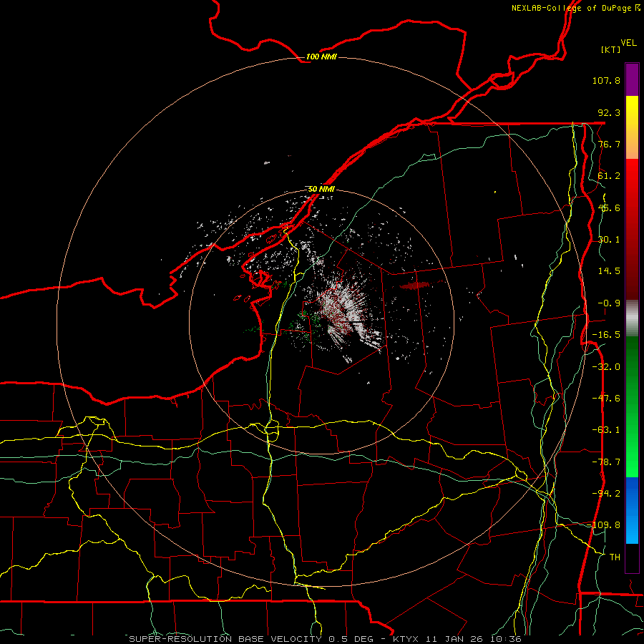The height and width of the screenshot is (644, 644).
Task: Click the 61.2 velocity scale value
Action: tap(609, 176)
